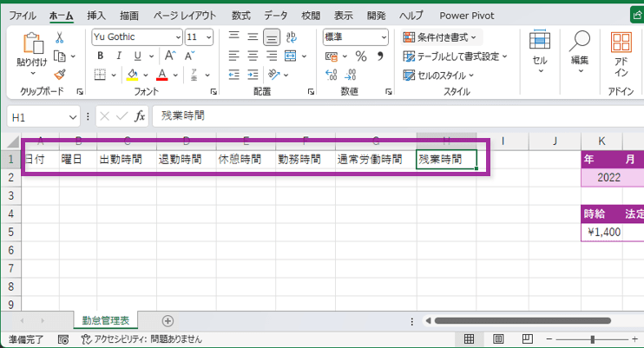644x348 pixels.
Task: Align text to middle of cell
Action: click(x=253, y=37)
